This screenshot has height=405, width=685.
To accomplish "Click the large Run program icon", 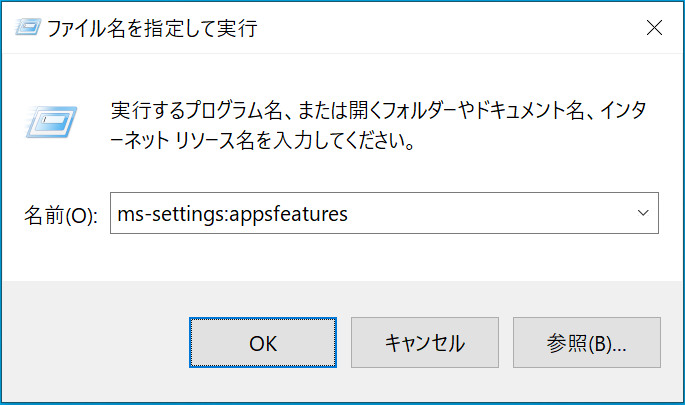I will (52, 122).
